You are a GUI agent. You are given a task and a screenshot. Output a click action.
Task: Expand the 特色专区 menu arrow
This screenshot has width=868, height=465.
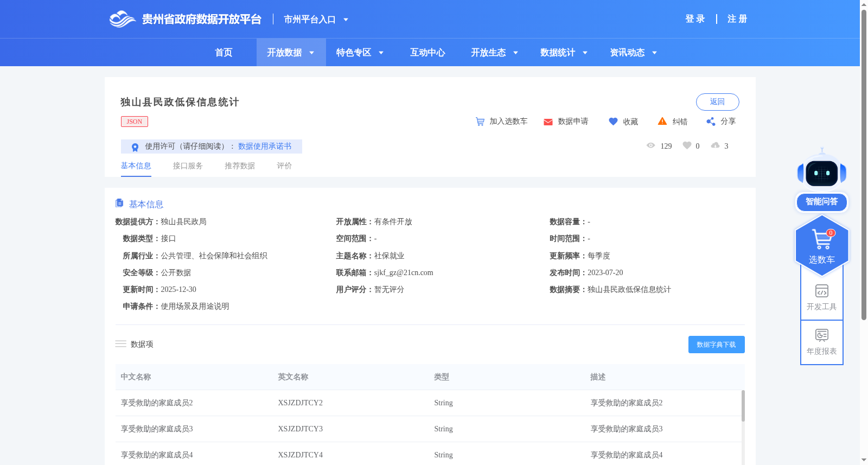(381, 53)
